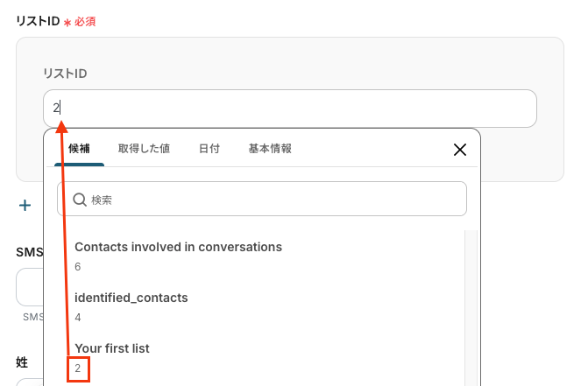This screenshot has width=588, height=386.
Task: Click ID value 4 under identified_contacts
Action: click(78, 317)
